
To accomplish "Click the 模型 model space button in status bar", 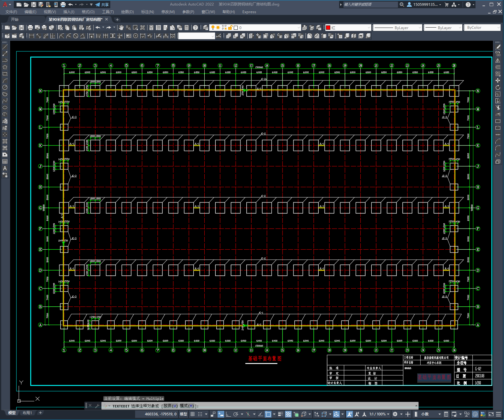I will pos(184,414).
